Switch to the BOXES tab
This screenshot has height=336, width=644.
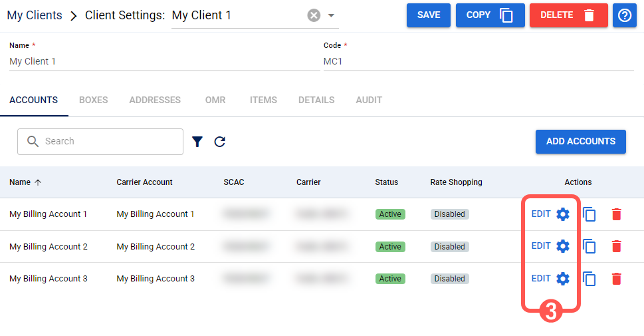point(93,100)
